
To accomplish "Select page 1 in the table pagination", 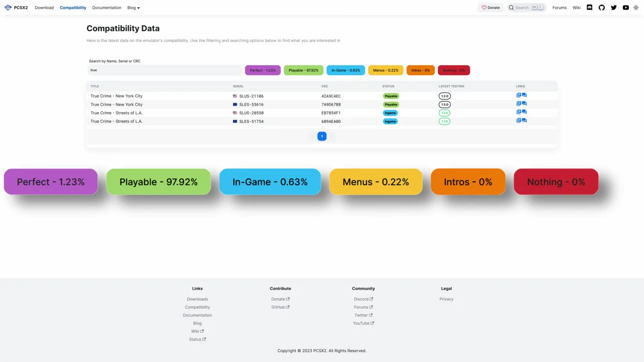I will point(322,136).
